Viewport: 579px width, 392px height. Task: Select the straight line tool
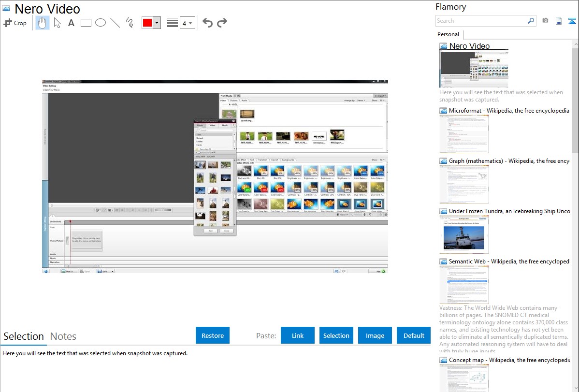coord(115,23)
